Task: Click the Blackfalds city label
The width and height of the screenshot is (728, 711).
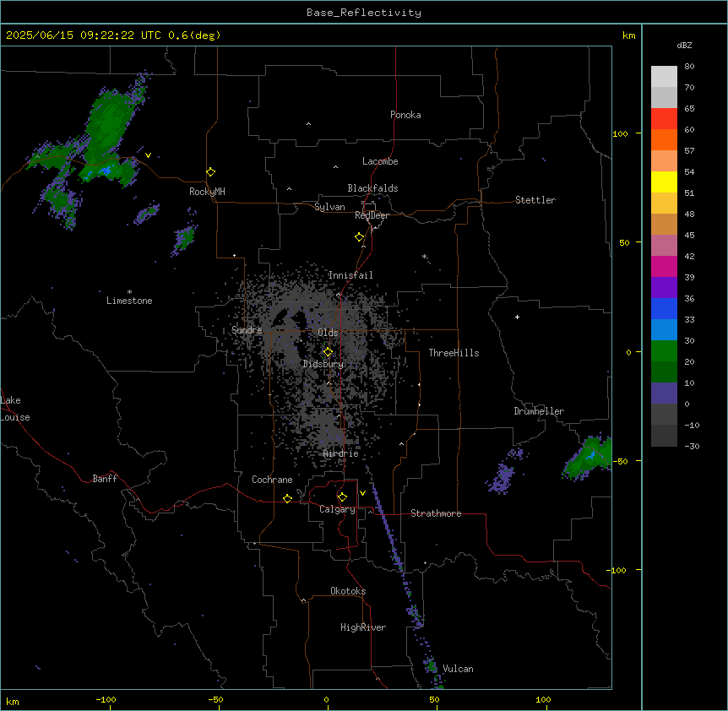Action: [372, 188]
